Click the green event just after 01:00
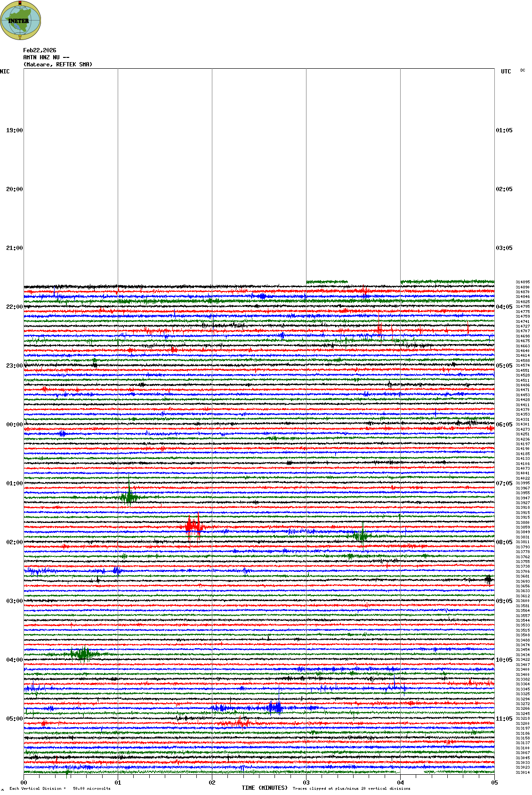 (x=129, y=497)
